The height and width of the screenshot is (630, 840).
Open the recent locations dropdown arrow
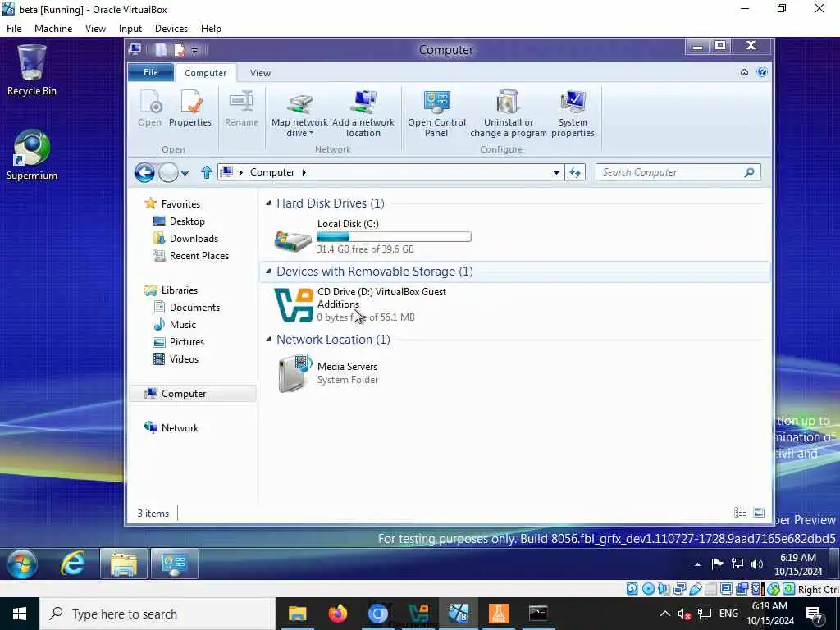click(x=185, y=173)
